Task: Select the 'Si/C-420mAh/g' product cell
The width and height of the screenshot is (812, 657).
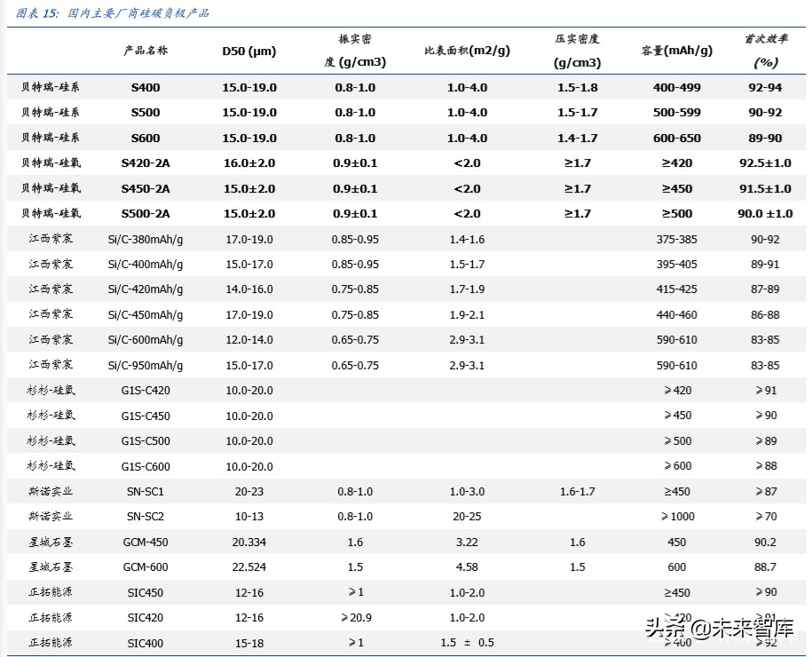Action: 146,289
